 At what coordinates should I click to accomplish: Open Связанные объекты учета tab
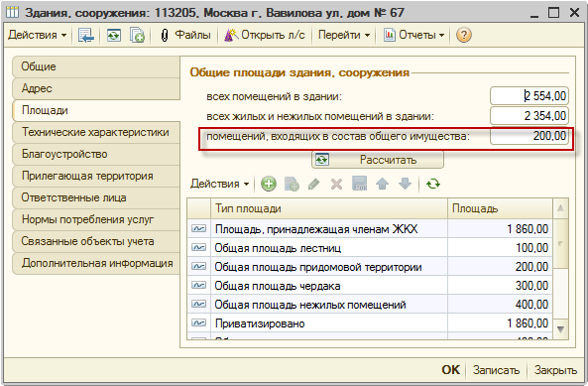[96, 241]
